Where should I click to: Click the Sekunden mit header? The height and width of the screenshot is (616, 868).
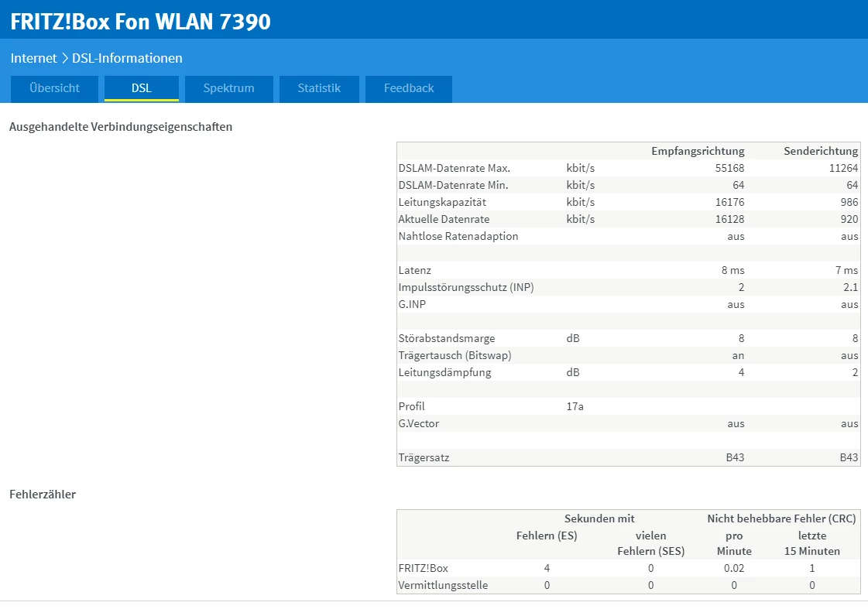(599, 518)
